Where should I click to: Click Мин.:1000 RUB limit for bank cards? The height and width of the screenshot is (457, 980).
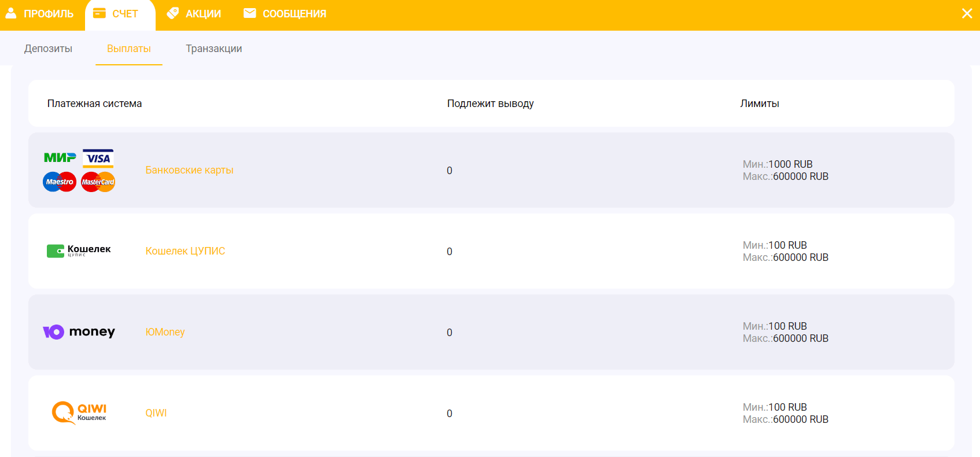(x=778, y=164)
